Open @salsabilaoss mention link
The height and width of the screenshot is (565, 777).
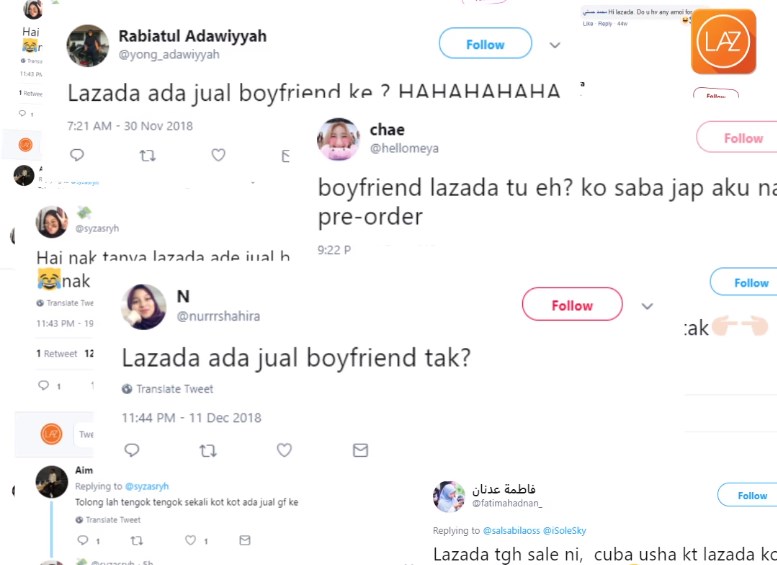tap(511, 530)
